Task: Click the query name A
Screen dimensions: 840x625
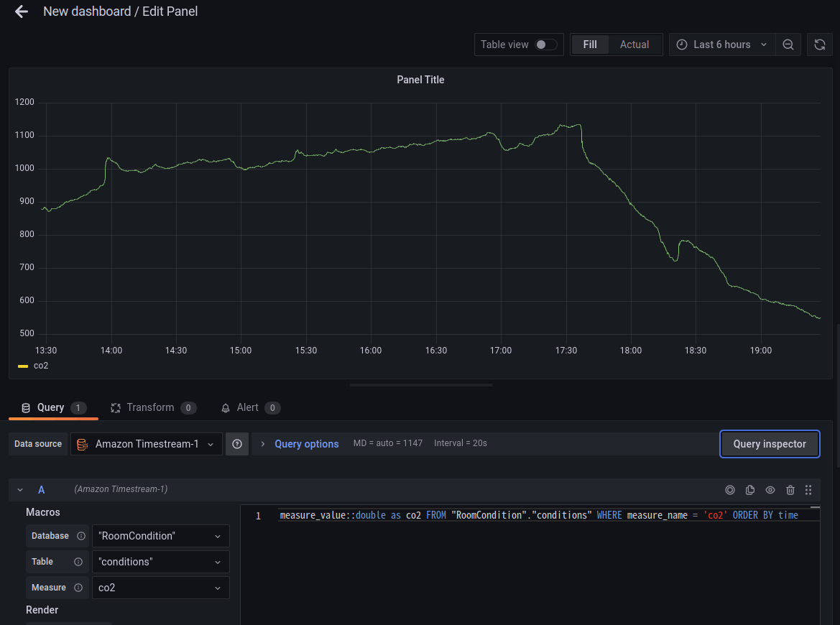Action: pos(41,489)
